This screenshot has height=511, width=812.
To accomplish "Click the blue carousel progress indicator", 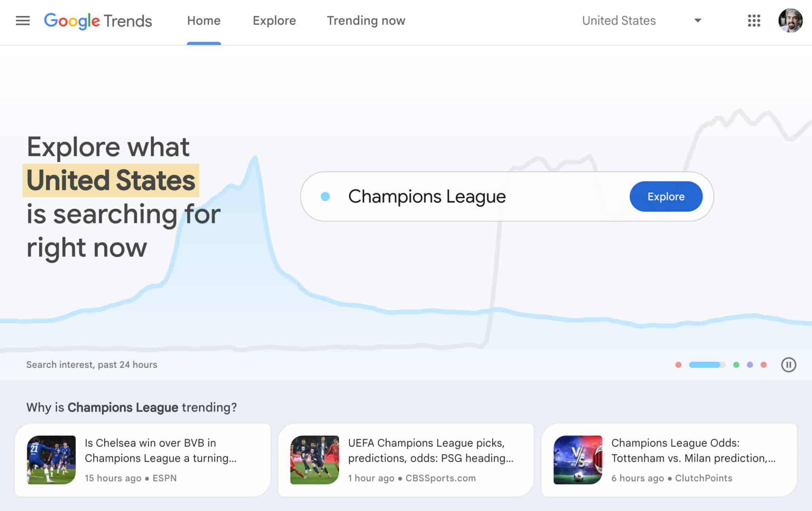I will pyautogui.click(x=705, y=365).
